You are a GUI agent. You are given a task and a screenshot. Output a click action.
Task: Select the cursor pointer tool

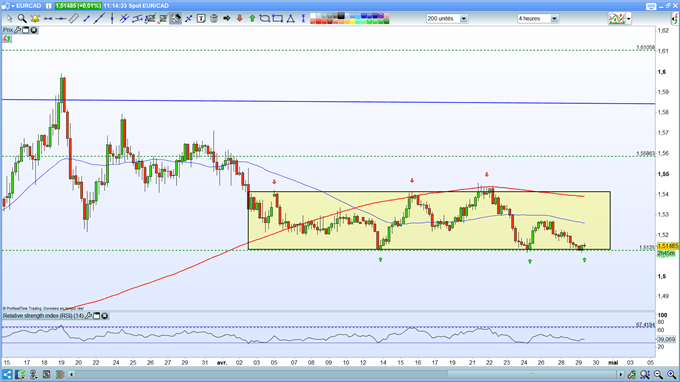pyautogui.click(x=10, y=18)
